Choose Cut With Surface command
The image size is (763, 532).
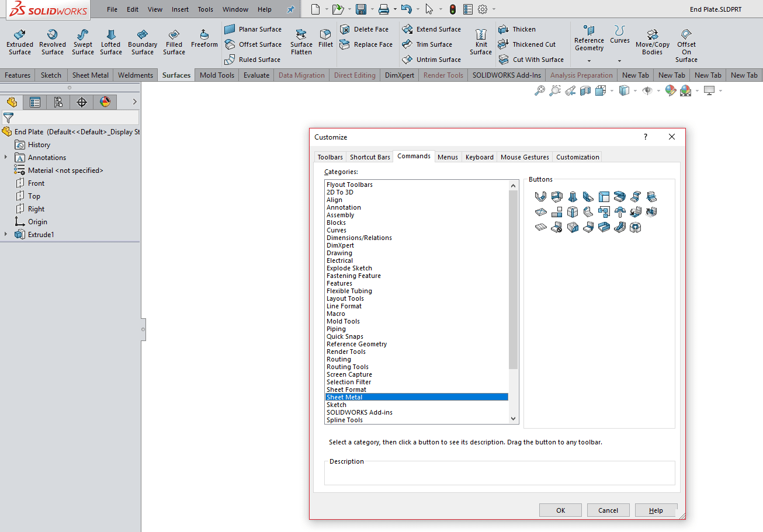pyautogui.click(x=531, y=60)
